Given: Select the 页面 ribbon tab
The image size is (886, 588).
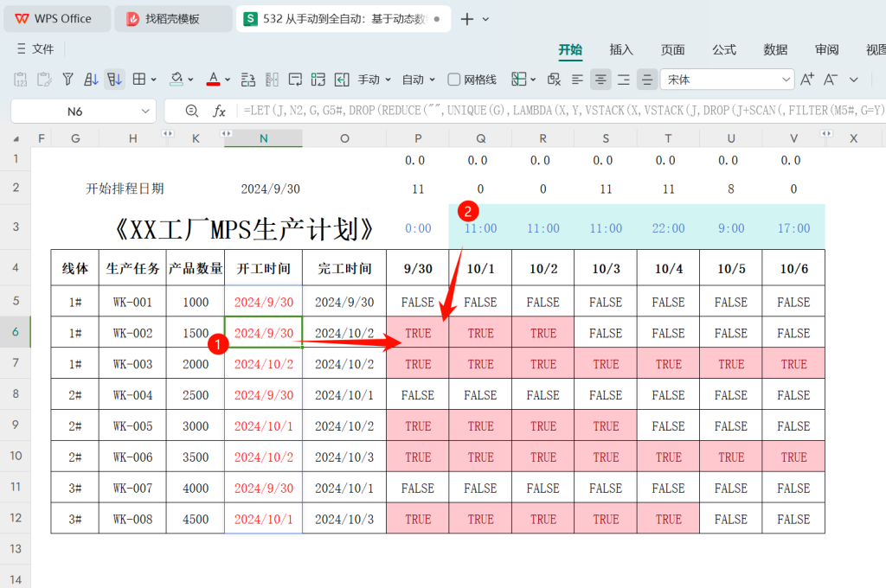Looking at the screenshot, I should [x=673, y=49].
